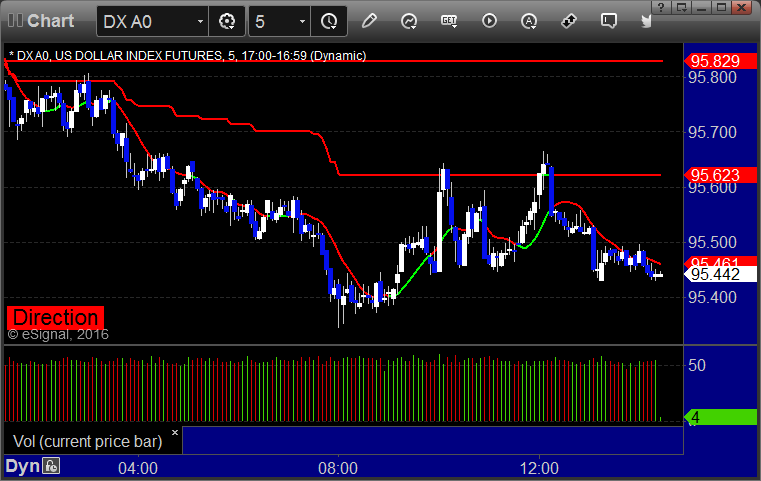The height and width of the screenshot is (481, 761).
Task: Close the chart window
Action: (x=742, y=7)
